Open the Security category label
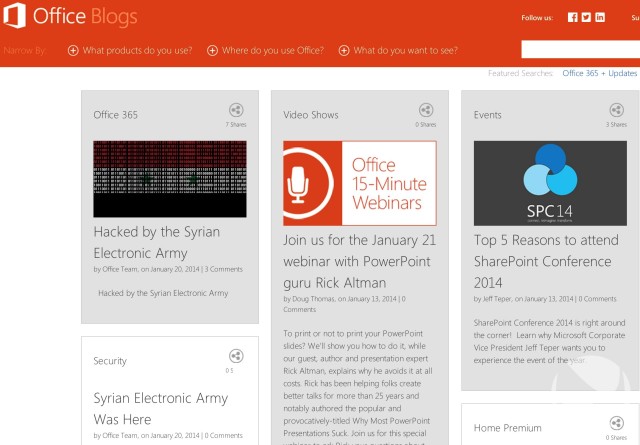 (x=110, y=361)
